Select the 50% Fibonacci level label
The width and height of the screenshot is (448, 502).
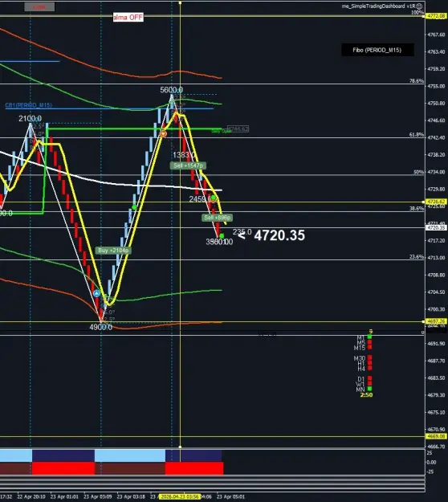[x=418, y=172]
